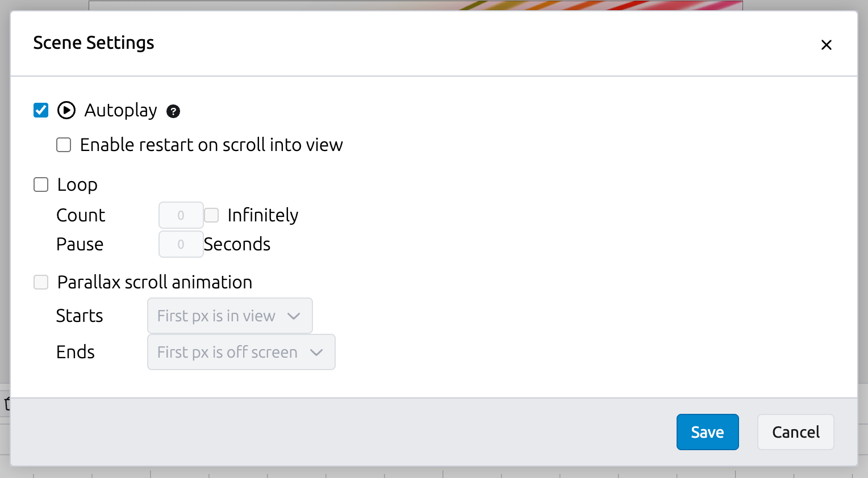Click the Autoplay label text
This screenshot has width=868, height=478.
120,110
